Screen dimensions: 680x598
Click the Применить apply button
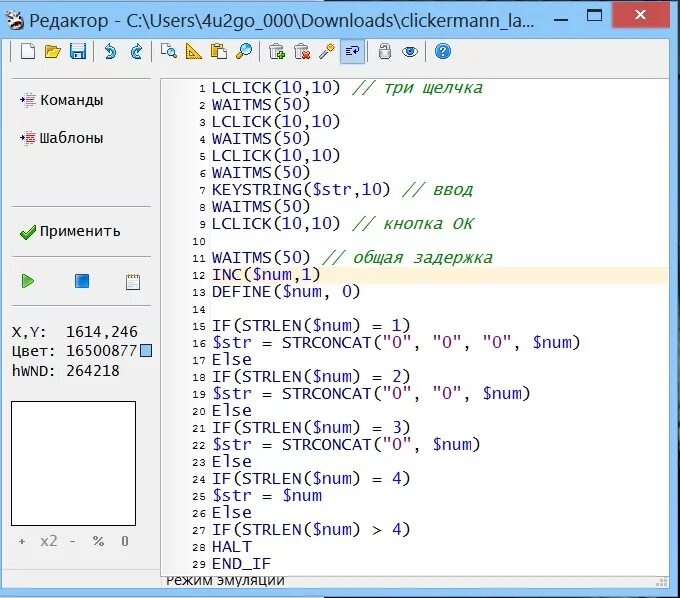pos(70,232)
